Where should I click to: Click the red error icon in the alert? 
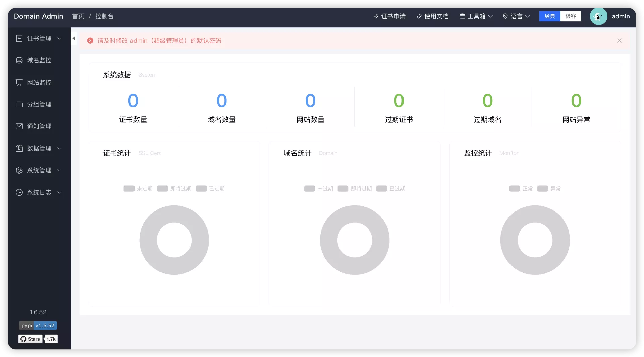tap(90, 41)
